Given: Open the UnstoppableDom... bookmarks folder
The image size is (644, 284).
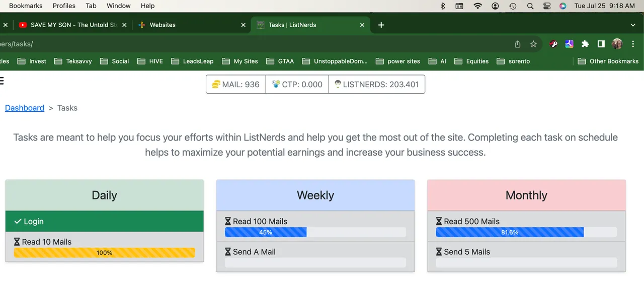Looking at the screenshot, I should [x=335, y=61].
